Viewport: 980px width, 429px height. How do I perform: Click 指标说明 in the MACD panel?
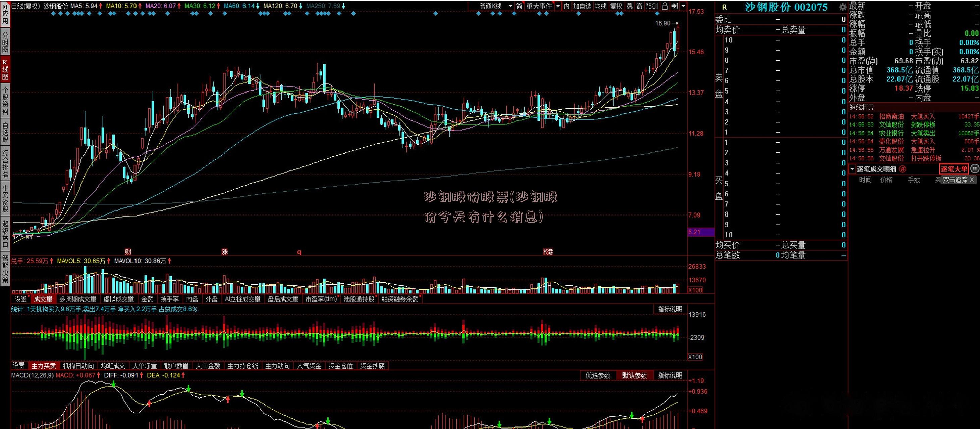pyautogui.click(x=670, y=375)
